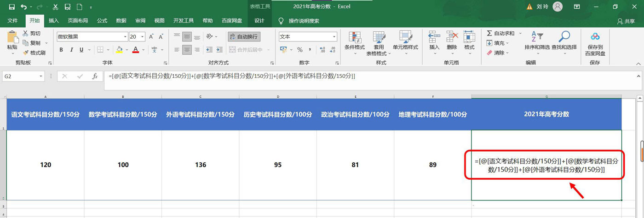Open the File (文件) tab
The height and width of the screenshot is (218, 644).
pos(13,21)
